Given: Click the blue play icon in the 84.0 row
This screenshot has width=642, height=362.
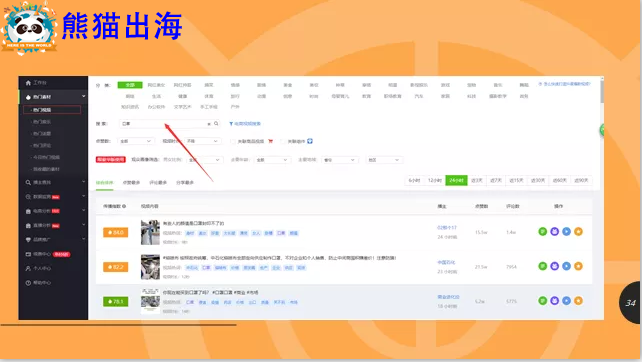Looking at the screenshot, I should pos(566,231).
